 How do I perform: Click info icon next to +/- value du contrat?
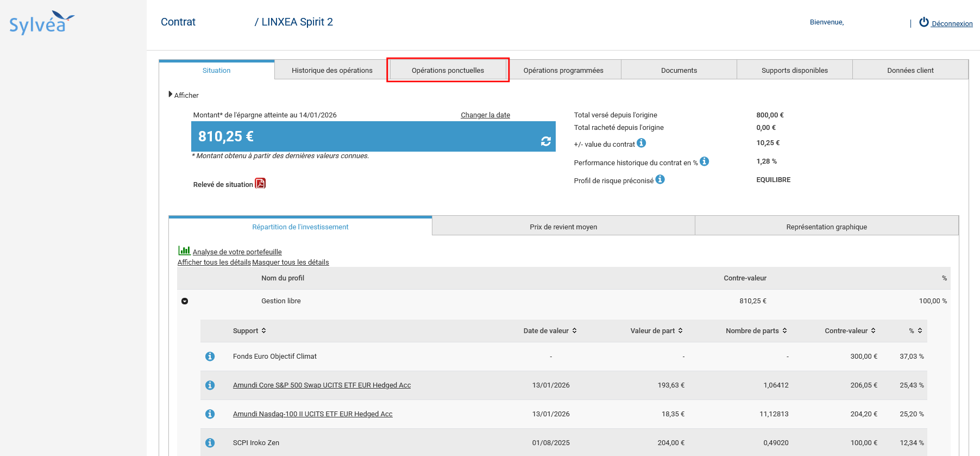click(x=641, y=143)
